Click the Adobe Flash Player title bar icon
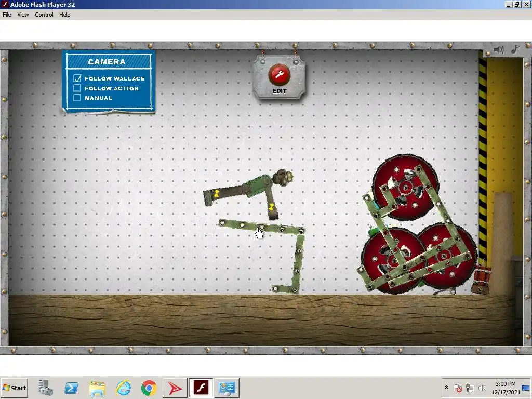This screenshot has height=399, width=532. (x=5, y=4)
